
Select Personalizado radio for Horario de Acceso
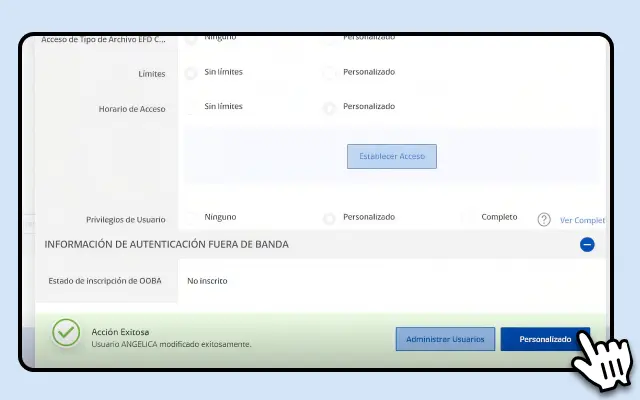(x=329, y=108)
